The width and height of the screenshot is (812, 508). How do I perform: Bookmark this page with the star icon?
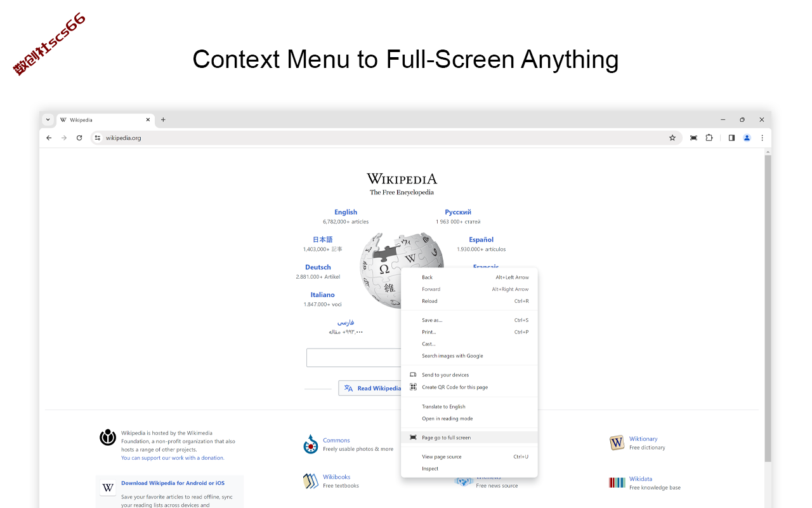[672, 138]
